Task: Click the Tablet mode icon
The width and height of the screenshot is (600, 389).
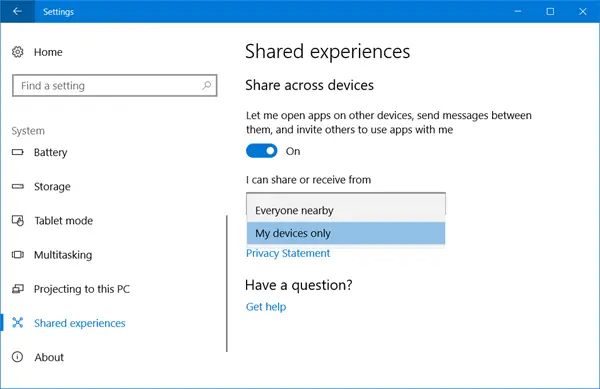Action: [18, 221]
